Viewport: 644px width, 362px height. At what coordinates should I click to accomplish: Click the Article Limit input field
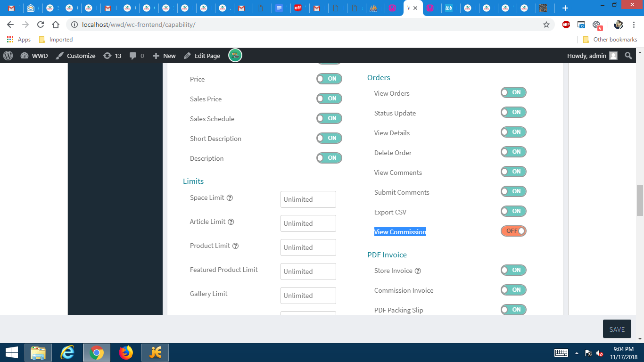[x=308, y=223]
